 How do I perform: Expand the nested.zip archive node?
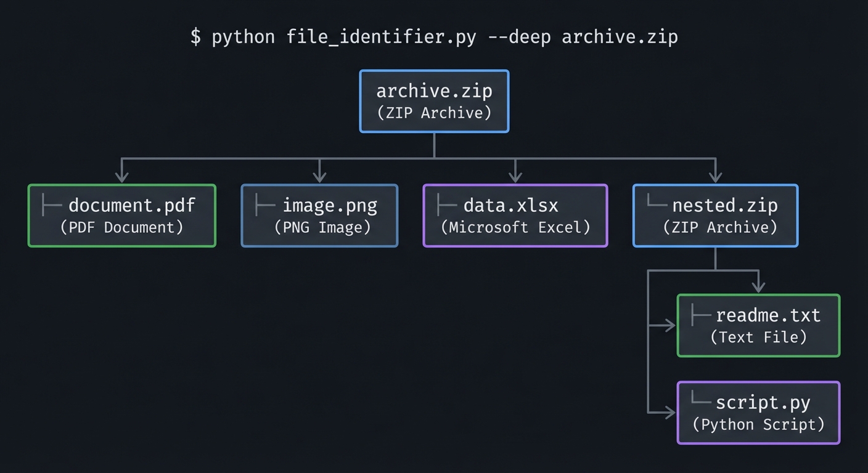715,216
